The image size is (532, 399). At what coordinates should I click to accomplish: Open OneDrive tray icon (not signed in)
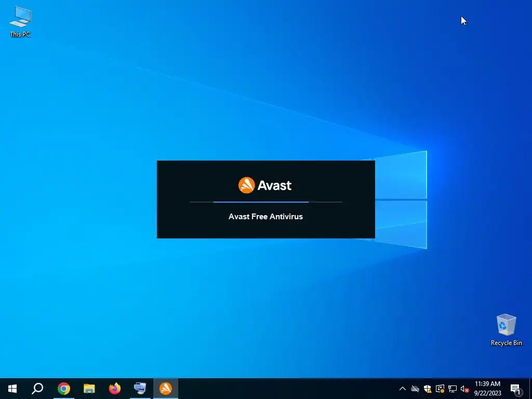coord(415,389)
